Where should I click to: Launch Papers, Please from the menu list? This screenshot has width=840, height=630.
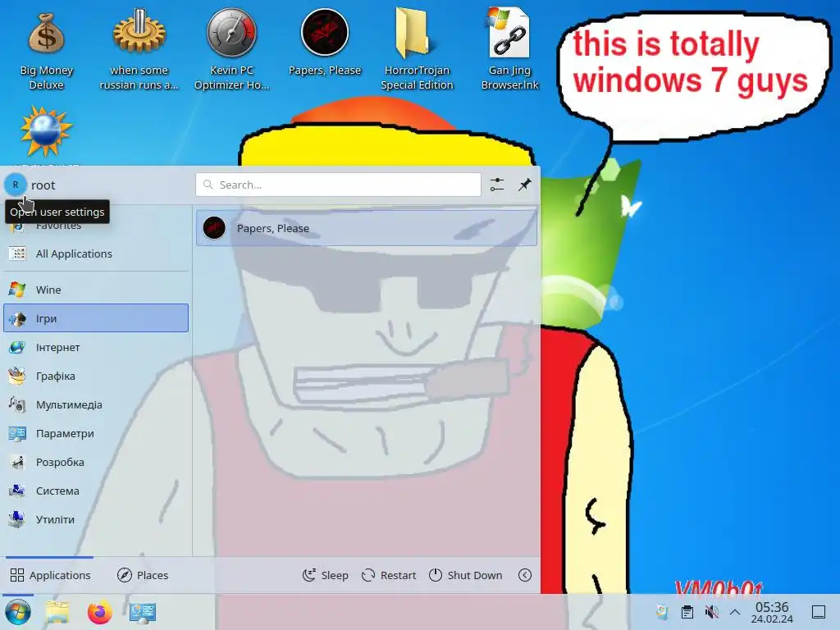[367, 228]
